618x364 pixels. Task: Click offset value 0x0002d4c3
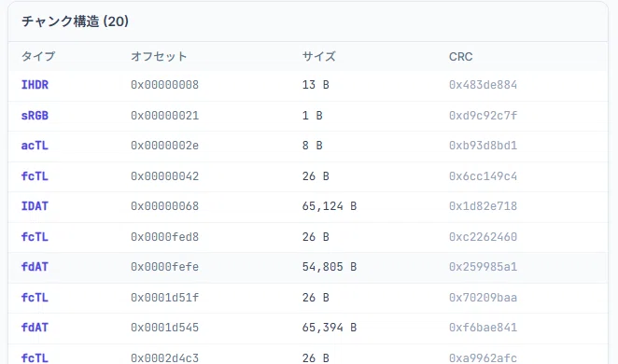pos(164,358)
